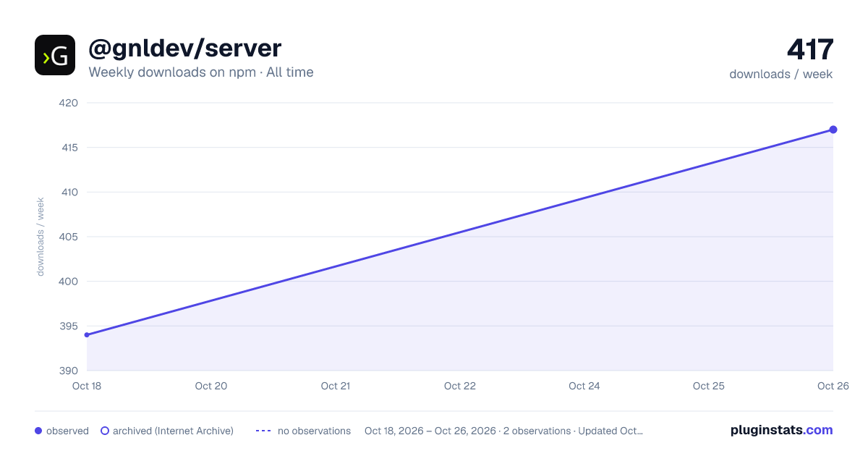Click the archived legend hollow circle icon
Viewport: 868px width, 456px height.
pos(105,431)
